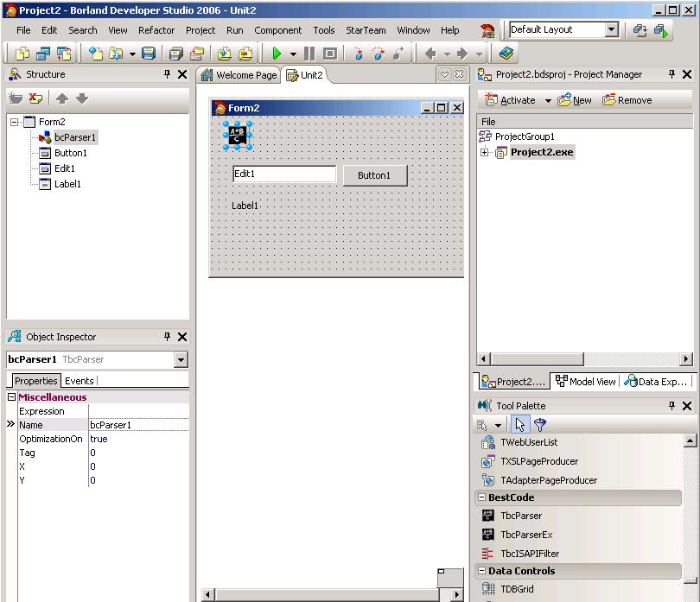Click the Edit1 text field on form
This screenshot has height=602, width=700.
[x=283, y=174]
